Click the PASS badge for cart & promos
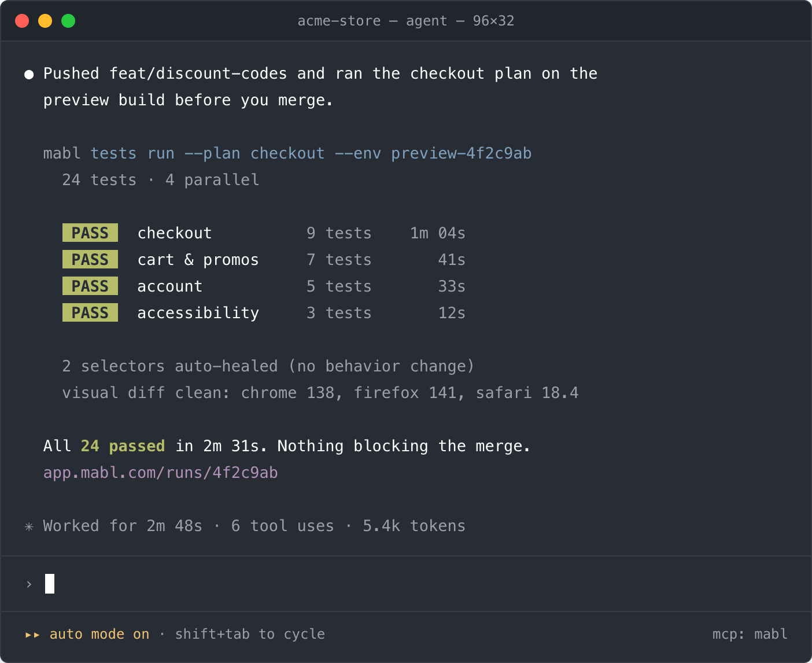The height and width of the screenshot is (663, 812). [x=90, y=259]
